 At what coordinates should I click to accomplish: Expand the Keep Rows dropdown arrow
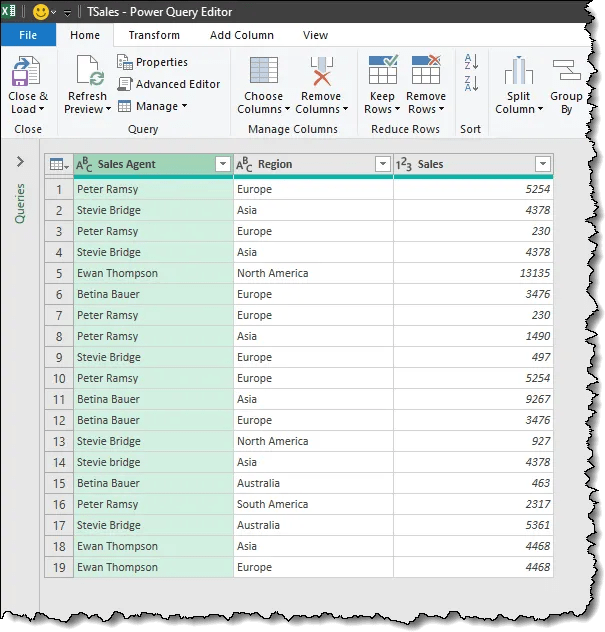point(397,109)
